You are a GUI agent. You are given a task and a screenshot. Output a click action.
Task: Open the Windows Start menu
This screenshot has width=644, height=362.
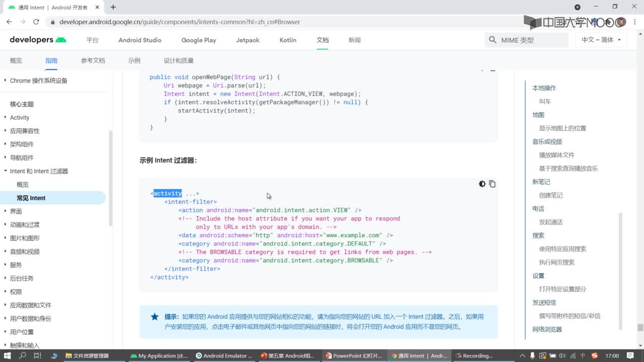(8, 355)
